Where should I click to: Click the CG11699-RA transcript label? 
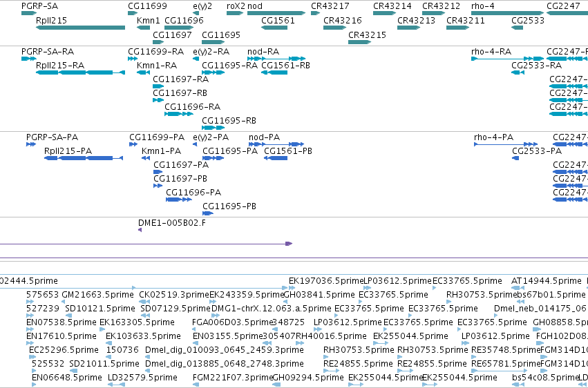(x=155, y=51)
